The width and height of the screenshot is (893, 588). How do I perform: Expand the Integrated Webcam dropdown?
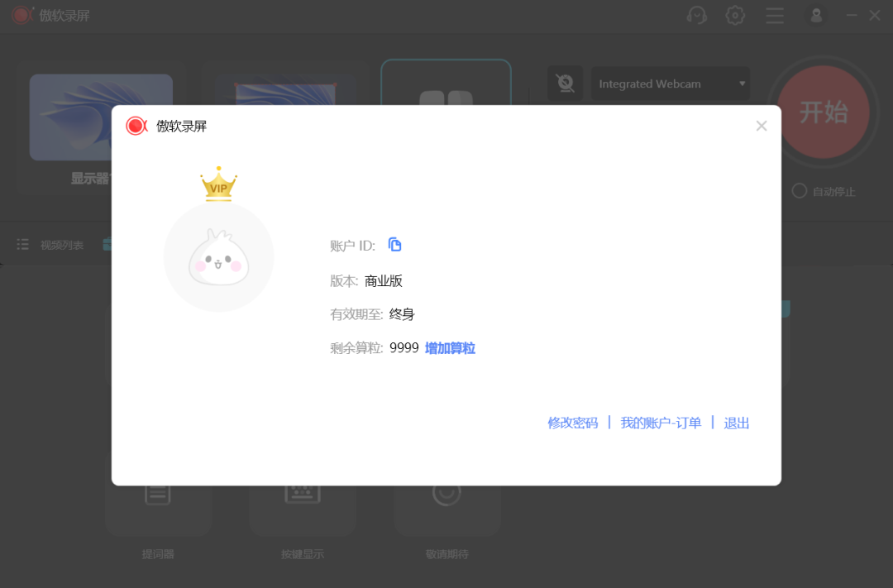(671, 84)
